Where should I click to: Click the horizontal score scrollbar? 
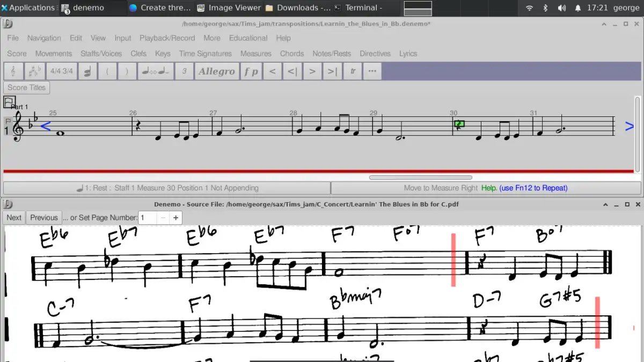tap(421, 178)
